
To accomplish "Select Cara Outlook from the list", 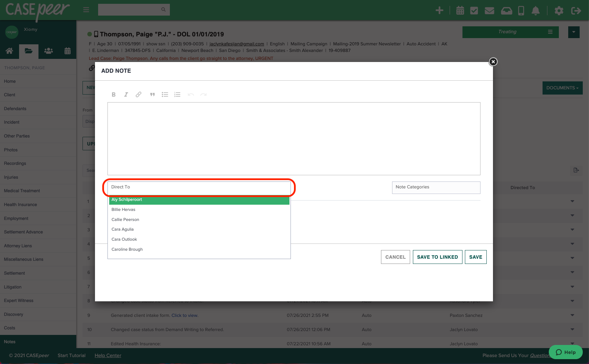I will (199, 239).
